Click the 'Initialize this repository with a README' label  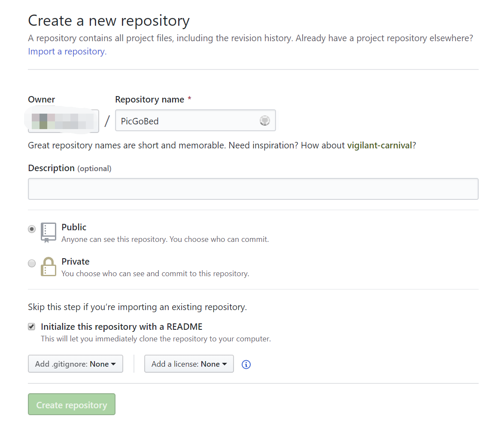click(121, 327)
